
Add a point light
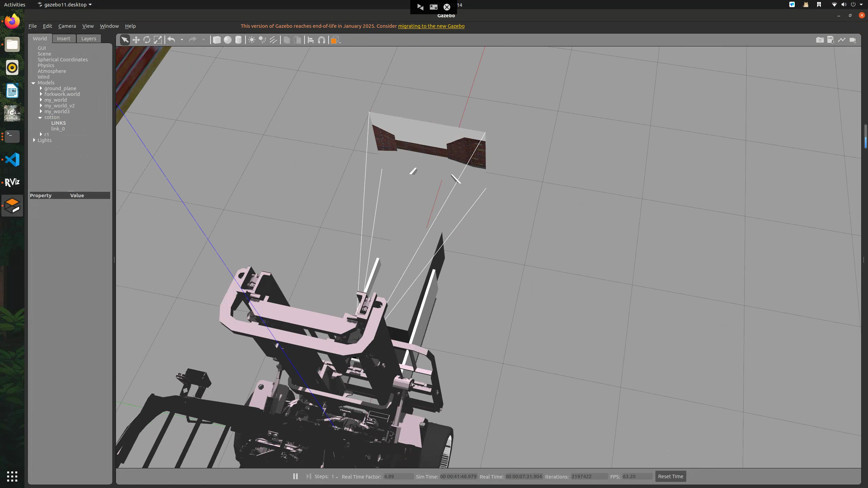252,40
